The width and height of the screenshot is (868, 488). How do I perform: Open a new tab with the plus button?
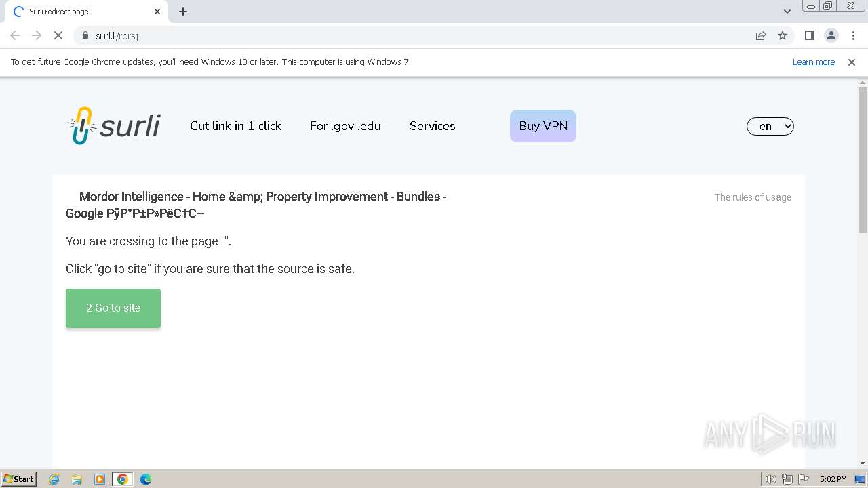coord(183,12)
